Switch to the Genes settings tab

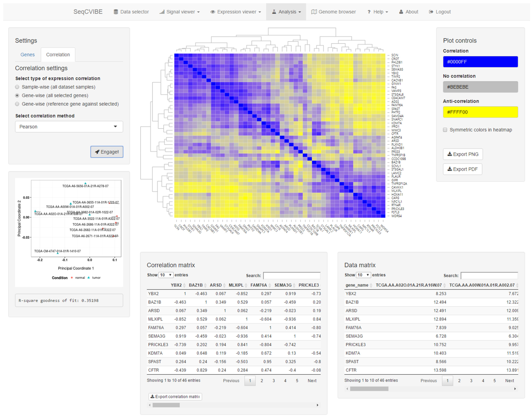(x=27, y=55)
